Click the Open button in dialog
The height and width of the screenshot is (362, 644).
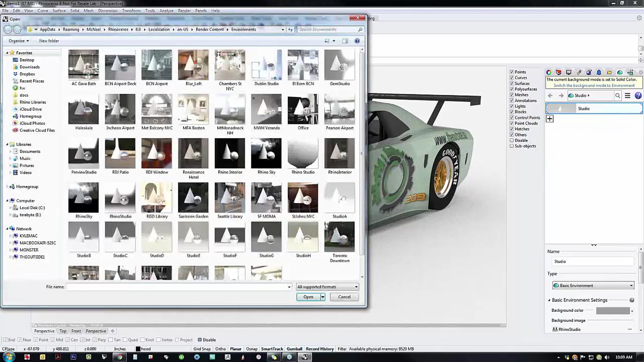point(308,297)
